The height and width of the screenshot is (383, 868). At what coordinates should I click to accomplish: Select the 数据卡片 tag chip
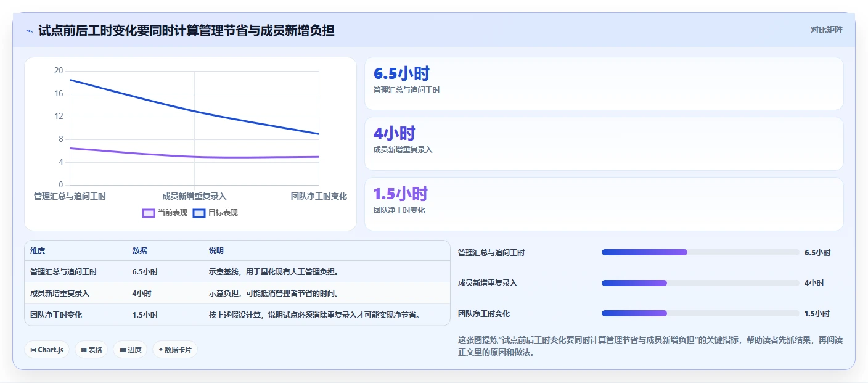pyautogui.click(x=175, y=350)
